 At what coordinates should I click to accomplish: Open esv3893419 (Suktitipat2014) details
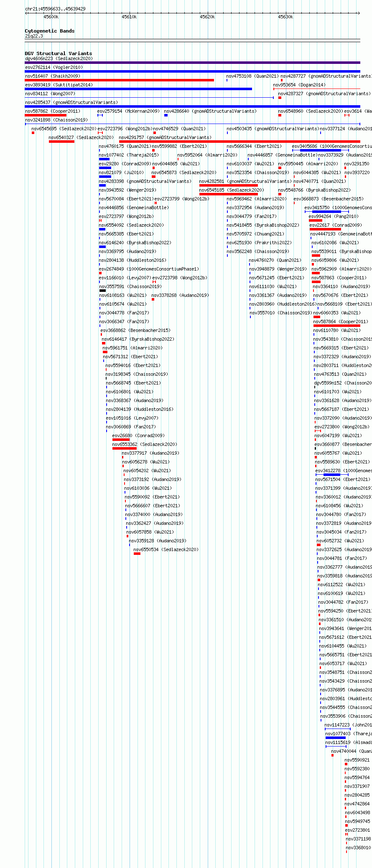pos(59,85)
